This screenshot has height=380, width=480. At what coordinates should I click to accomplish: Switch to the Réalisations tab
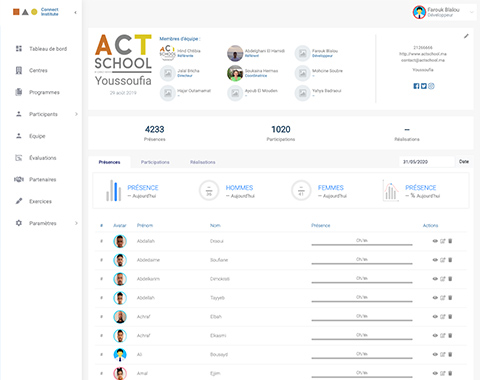[203, 162]
